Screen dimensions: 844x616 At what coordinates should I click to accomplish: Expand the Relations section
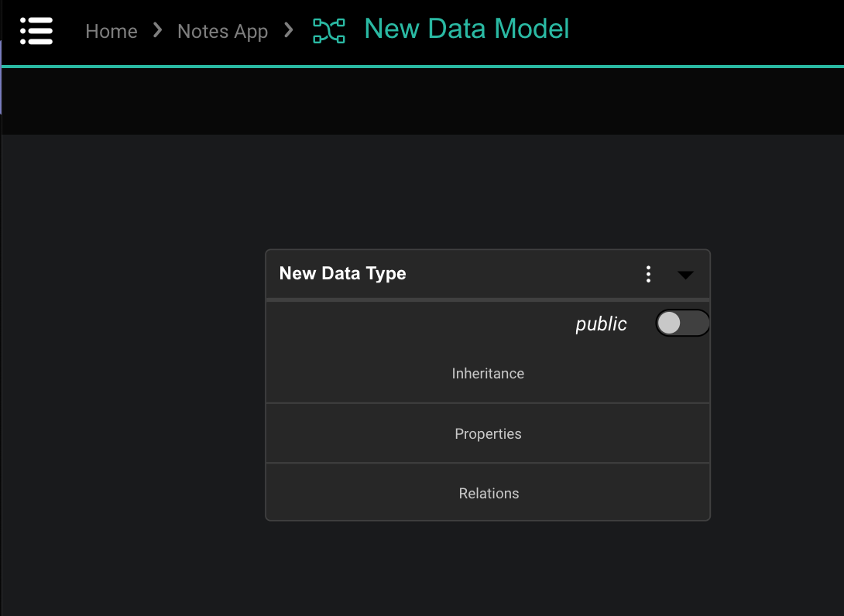pos(488,493)
